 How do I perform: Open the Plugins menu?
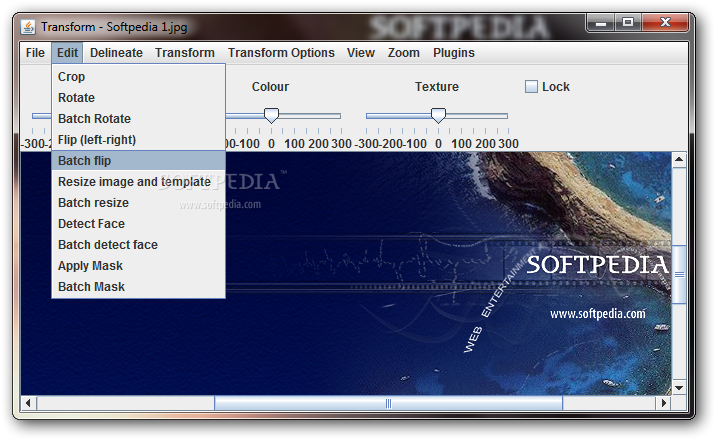click(454, 53)
